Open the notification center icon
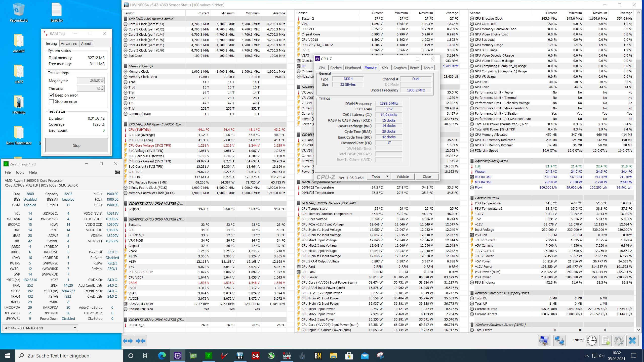Viewport: 644px width, 362px height. click(x=634, y=356)
